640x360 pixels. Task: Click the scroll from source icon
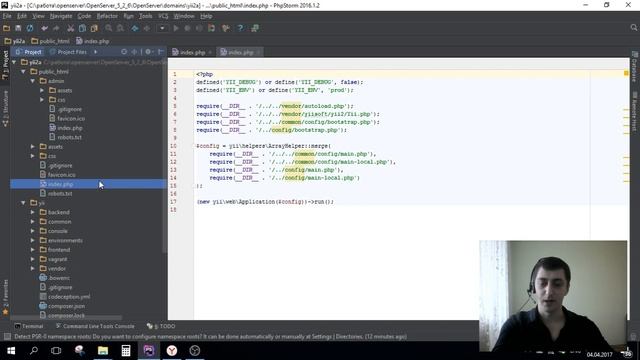tap(124, 52)
